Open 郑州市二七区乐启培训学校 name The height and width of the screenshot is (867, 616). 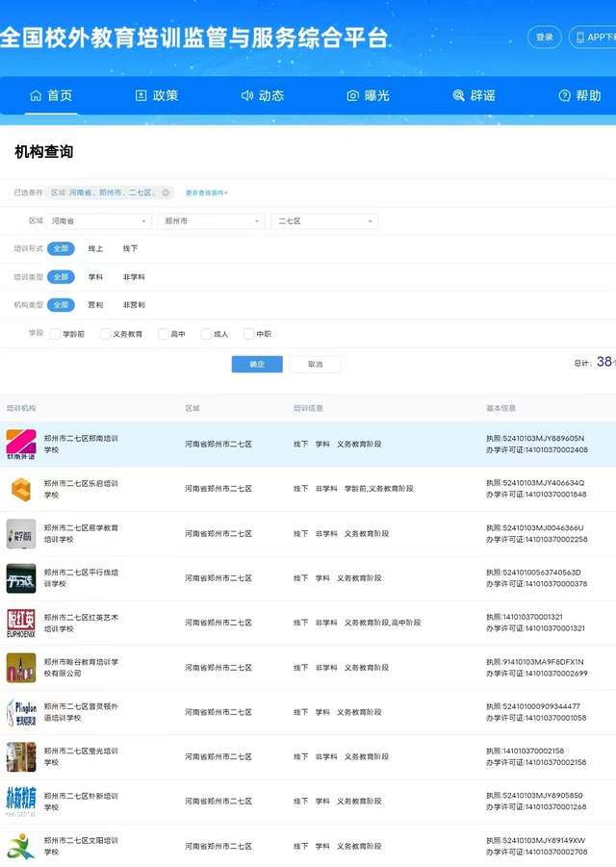coord(81,489)
